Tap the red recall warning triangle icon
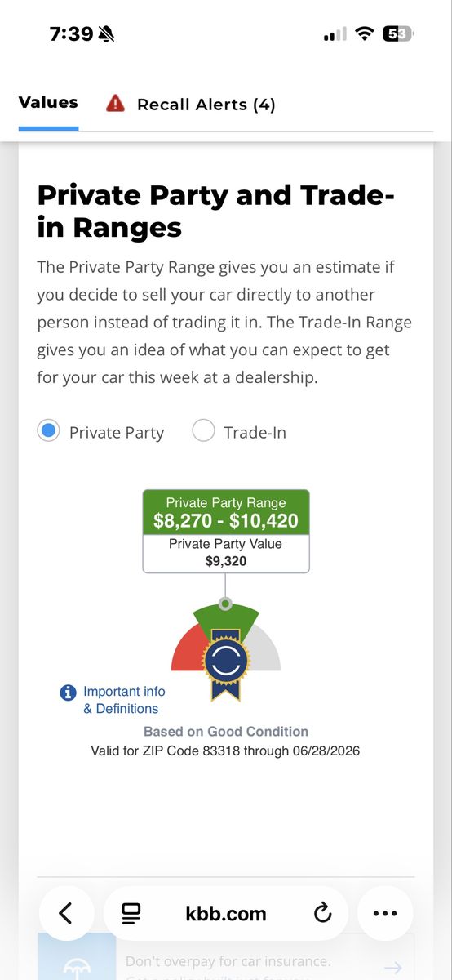The width and height of the screenshot is (452, 980). point(116,104)
